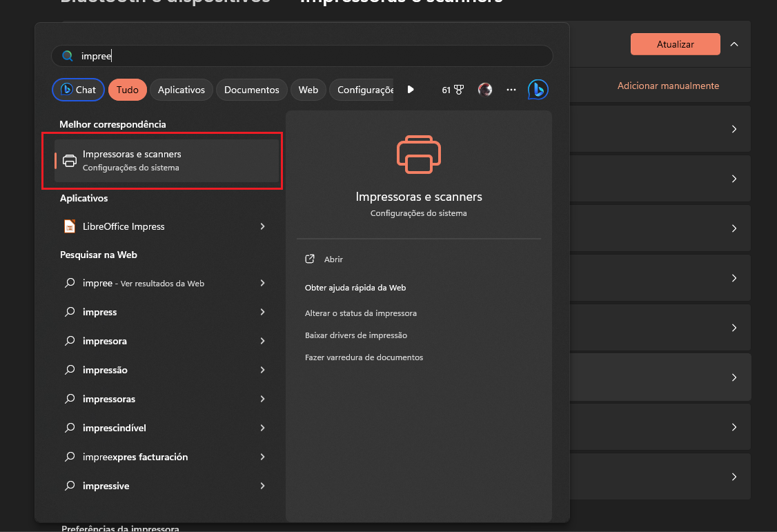The width and height of the screenshot is (777, 532).
Task: Open Impressoras e scanners best match result
Action: click(x=166, y=161)
